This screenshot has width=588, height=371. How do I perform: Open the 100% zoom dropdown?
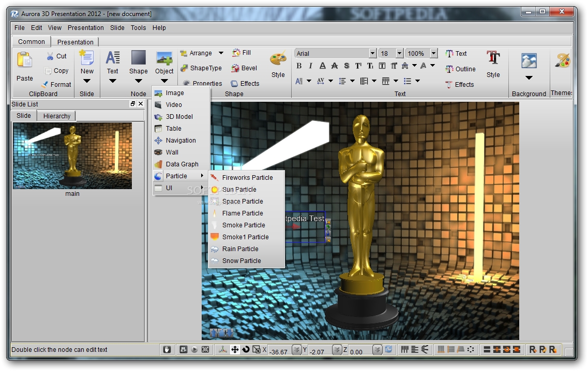[x=433, y=53]
